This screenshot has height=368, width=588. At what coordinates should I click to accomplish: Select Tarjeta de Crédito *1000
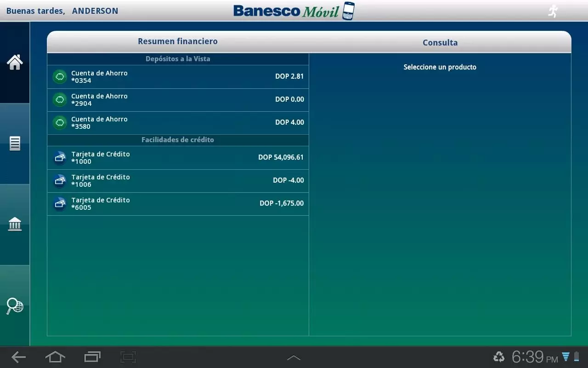click(x=178, y=158)
